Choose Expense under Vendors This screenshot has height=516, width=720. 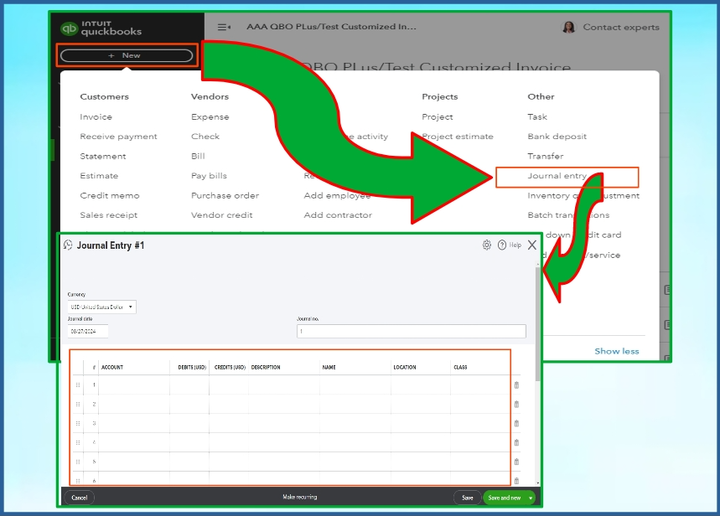pyautogui.click(x=210, y=117)
